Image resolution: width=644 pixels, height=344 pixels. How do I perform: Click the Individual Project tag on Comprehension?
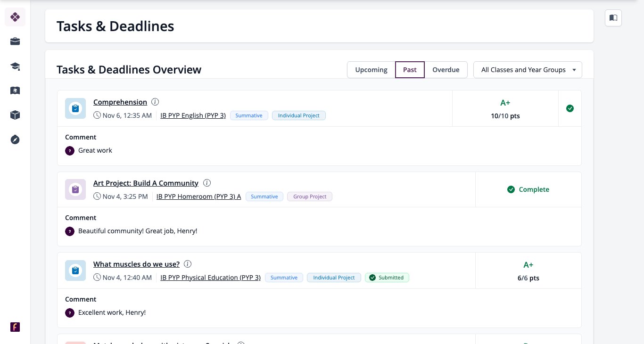tap(299, 115)
